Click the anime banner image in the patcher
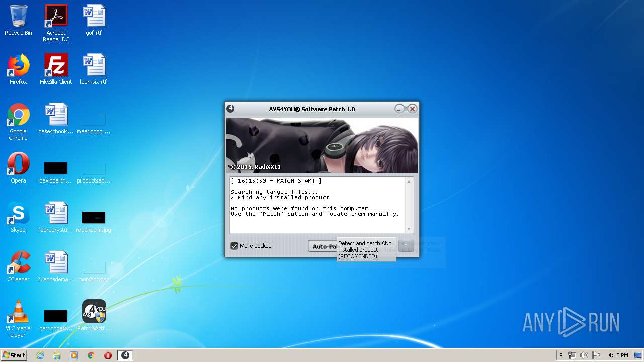This screenshot has height=362, width=644. (322, 145)
